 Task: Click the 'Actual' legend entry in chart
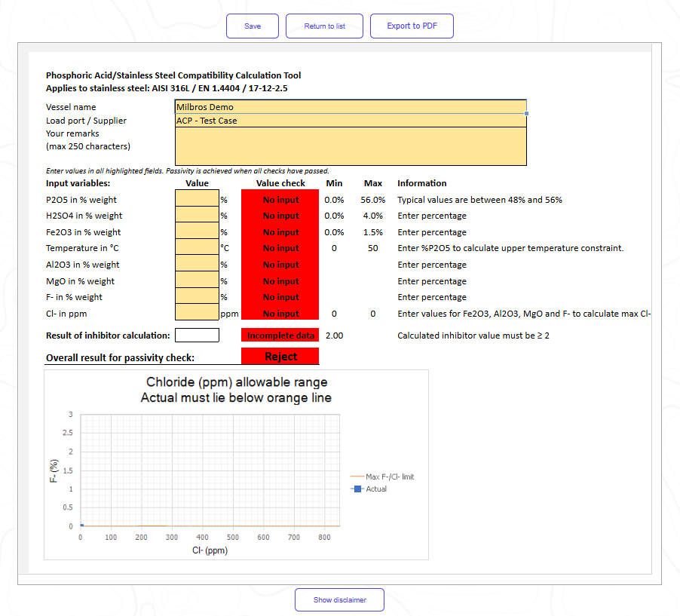pyautogui.click(x=369, y=489)
